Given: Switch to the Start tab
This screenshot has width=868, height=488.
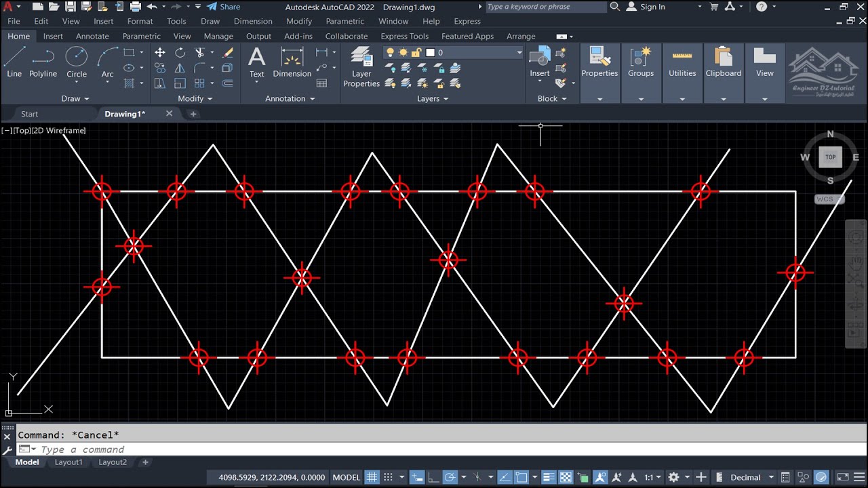Looking at the screenshot, I should (x=29, y=114).
